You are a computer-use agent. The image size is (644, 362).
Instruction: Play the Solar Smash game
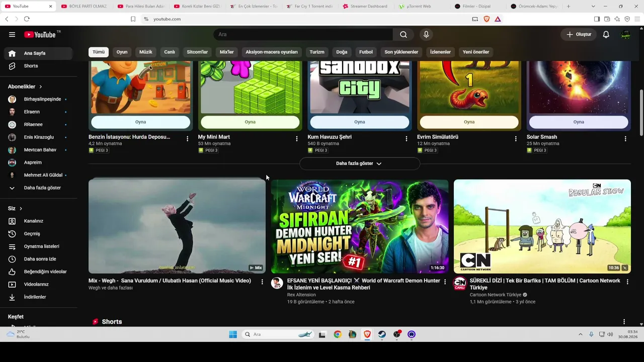pyautogui.click(x=579, y=122)
